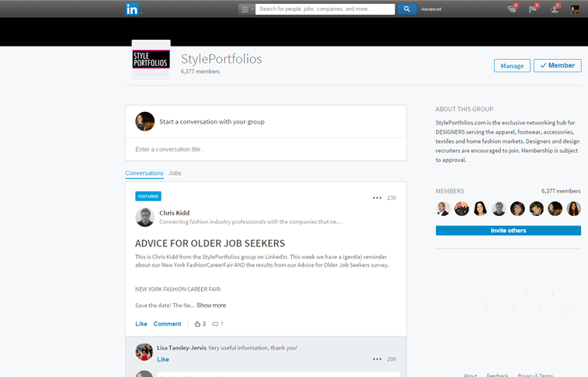Click the NEW YORK FASHION CAREER FAIR line

(x=178, y=289)
